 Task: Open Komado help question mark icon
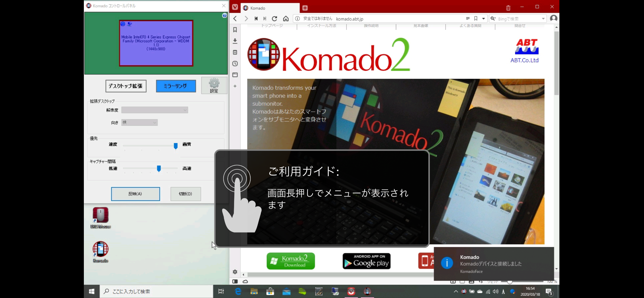(x=224, y=16)
